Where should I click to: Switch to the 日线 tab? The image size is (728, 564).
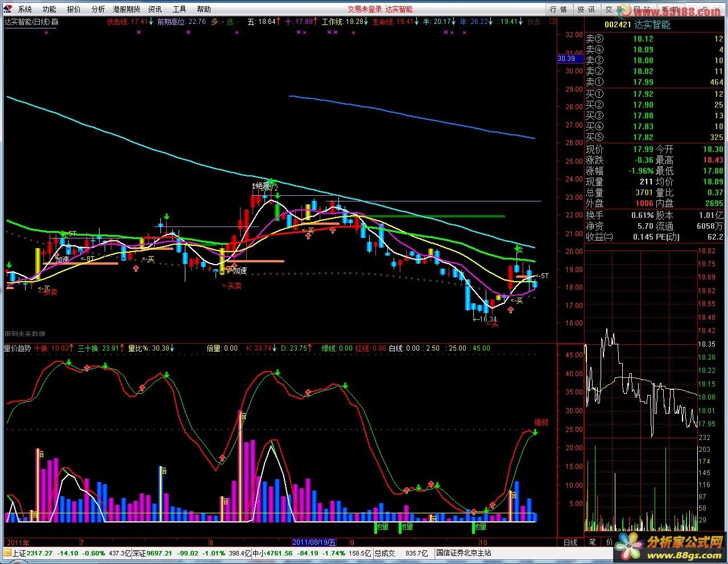pyautogui.click(x=570, y=542)
